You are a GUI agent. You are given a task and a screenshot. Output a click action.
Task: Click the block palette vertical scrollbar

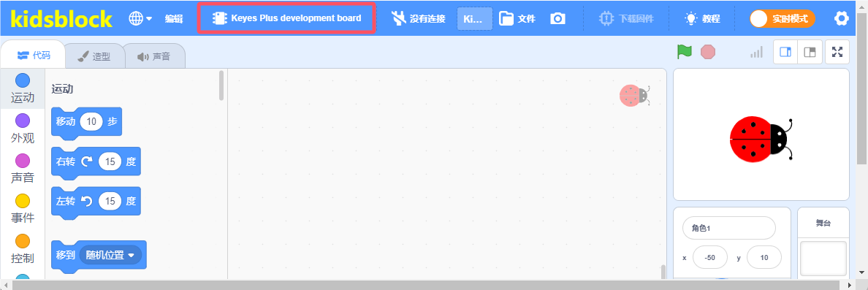coord(221,85)
